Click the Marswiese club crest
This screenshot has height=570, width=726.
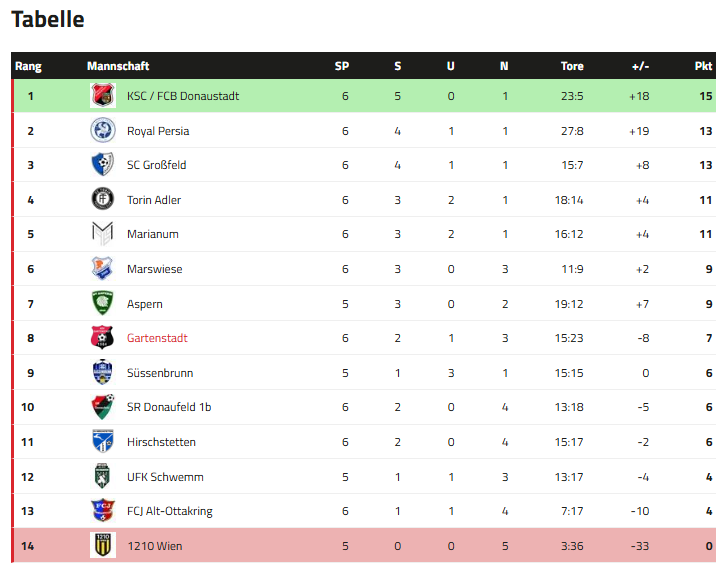click(x=103, y=269)
